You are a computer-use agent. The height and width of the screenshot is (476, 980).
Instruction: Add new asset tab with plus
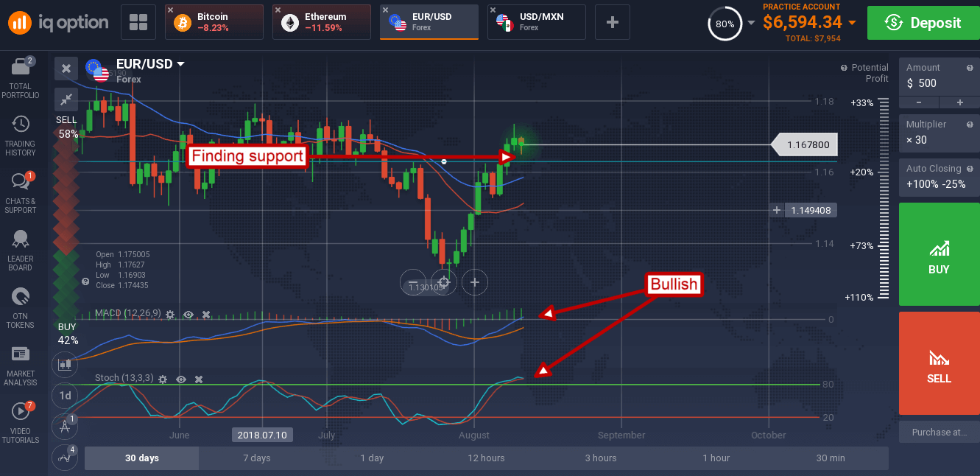(x=613, y=22)
